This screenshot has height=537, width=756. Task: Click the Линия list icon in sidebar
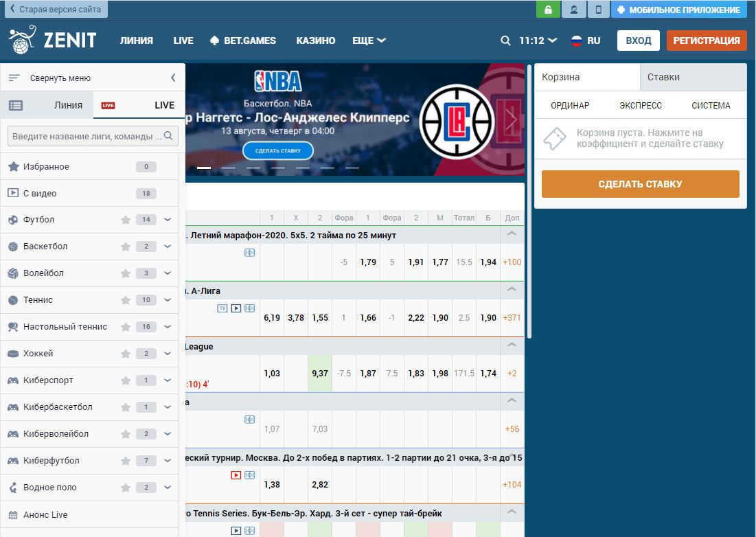16,105
